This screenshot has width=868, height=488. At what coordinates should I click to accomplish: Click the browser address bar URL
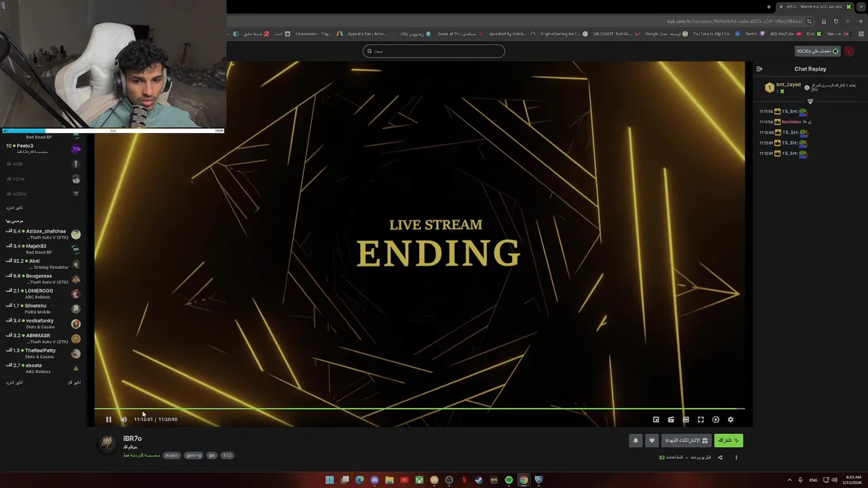coord(734,21)
